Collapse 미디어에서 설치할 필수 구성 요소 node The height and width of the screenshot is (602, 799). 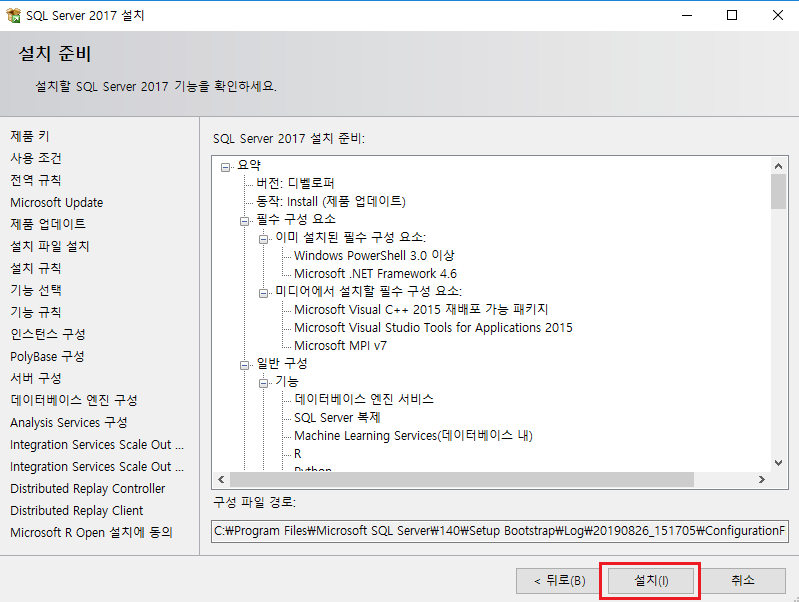263,293
